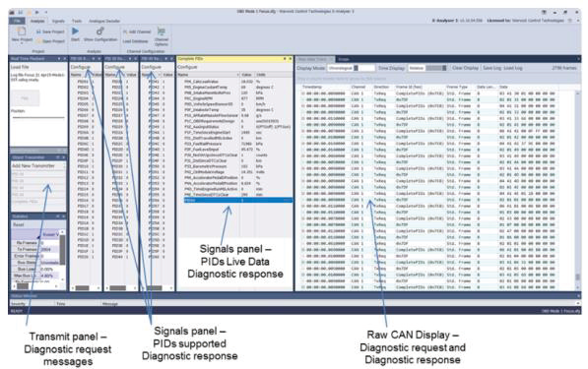Screen dimensions: 588x369
Task: Click the New Project icon
Action: point(22,31)
